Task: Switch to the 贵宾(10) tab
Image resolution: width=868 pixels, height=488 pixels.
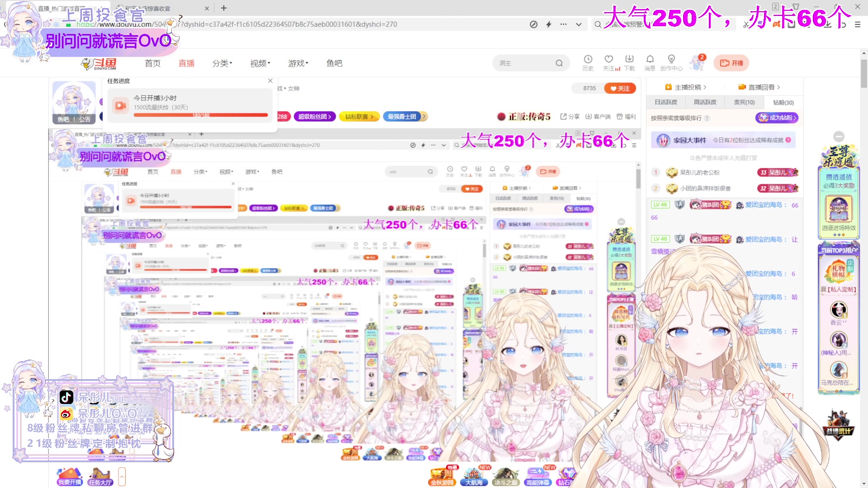Action: 744,102
